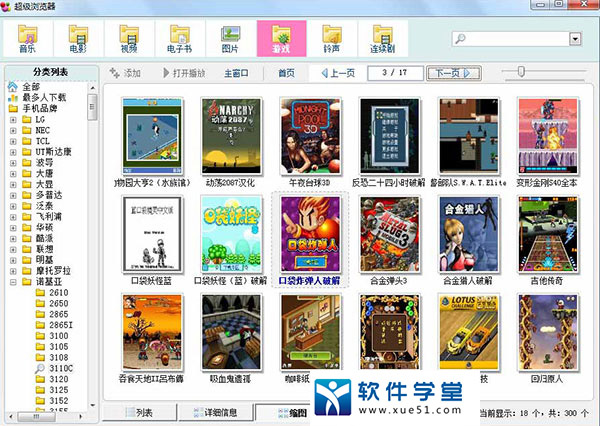Click the thumbnail size slider handle
Screen dimensions: 600x426
point(521,72)
